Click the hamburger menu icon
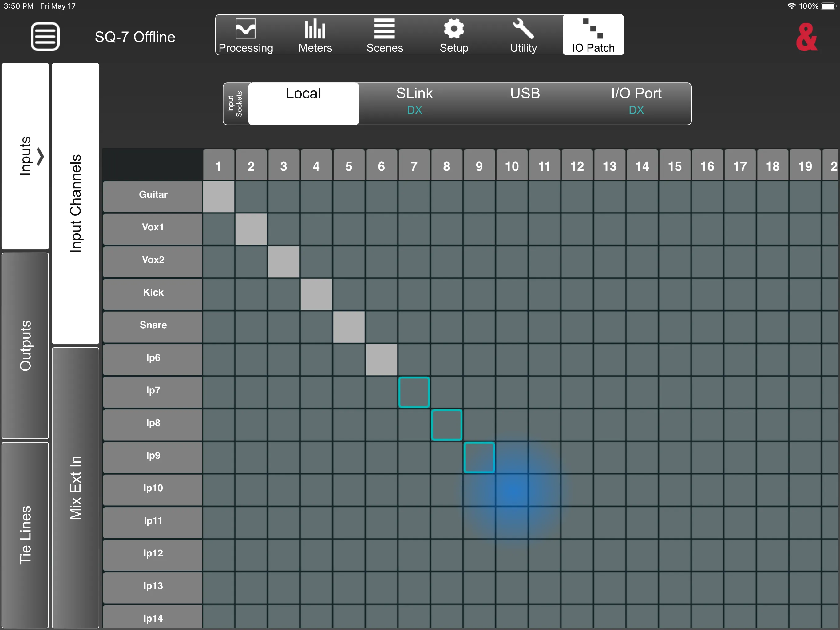Viewport: 840px width, 630px height. pos(45,36)
